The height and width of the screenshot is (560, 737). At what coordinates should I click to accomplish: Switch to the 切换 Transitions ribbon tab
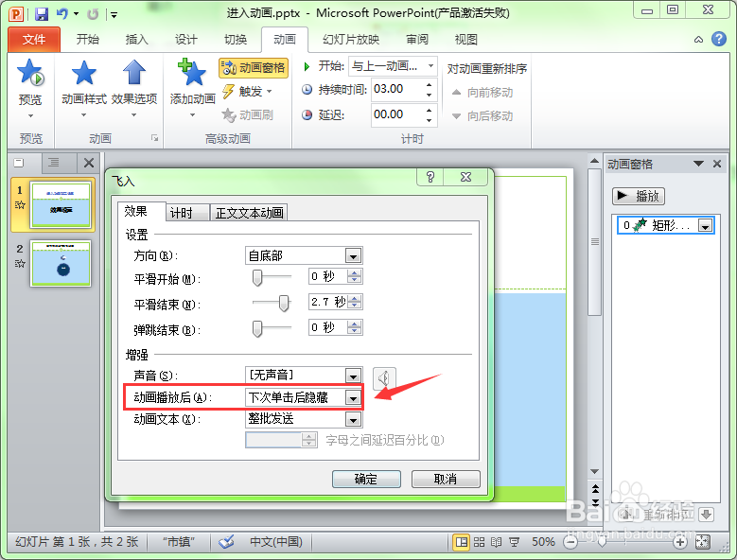point(236,40)
